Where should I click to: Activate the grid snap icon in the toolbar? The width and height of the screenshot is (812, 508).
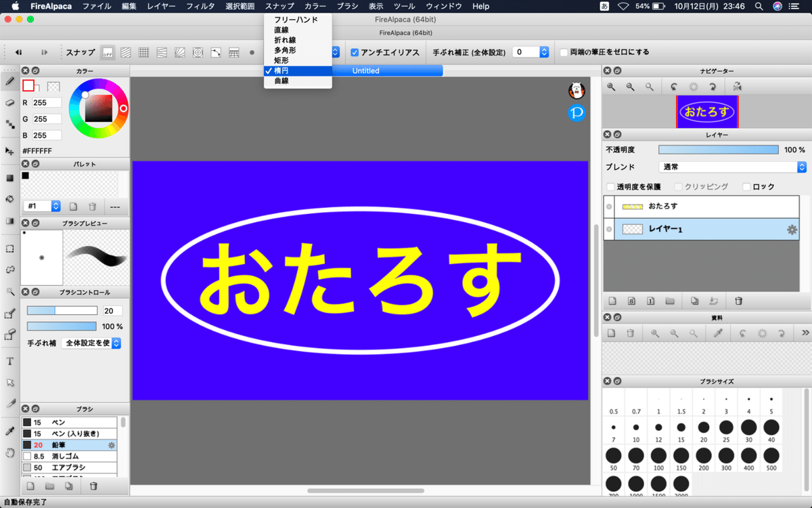tap(143, 52)
